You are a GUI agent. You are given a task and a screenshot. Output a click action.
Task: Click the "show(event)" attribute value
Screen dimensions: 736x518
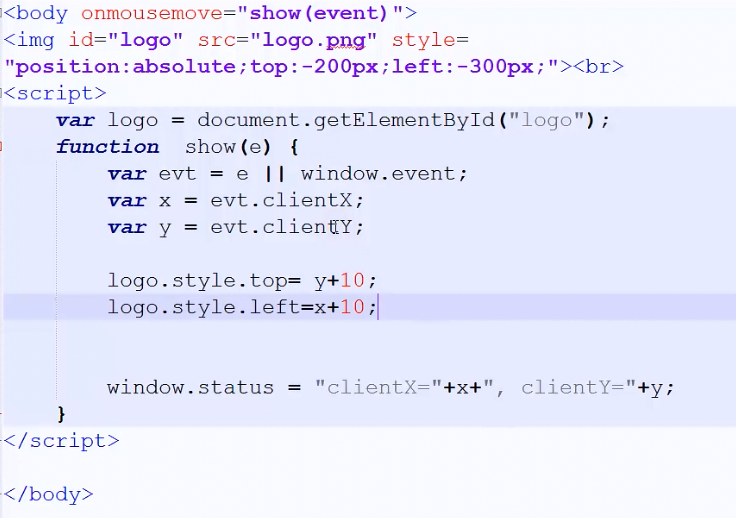319,13
